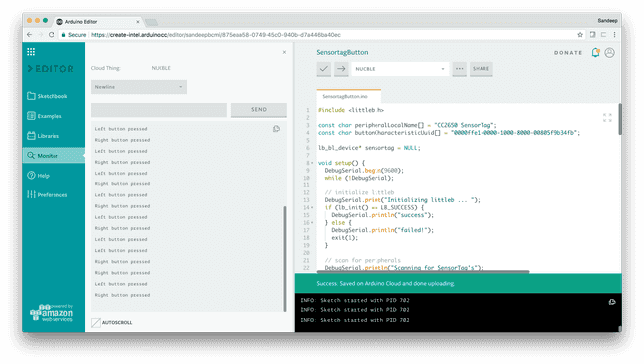The width and height of the screenshot is (644, 364).
Task: Open the Newline line-ending dropdown
Action: click(139, 87)
